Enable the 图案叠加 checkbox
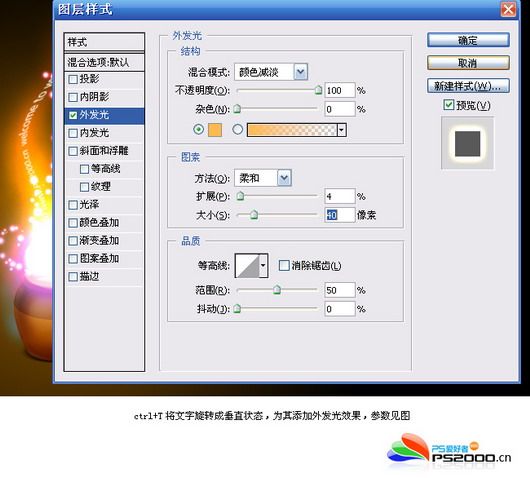 click(x=73, y=259)
